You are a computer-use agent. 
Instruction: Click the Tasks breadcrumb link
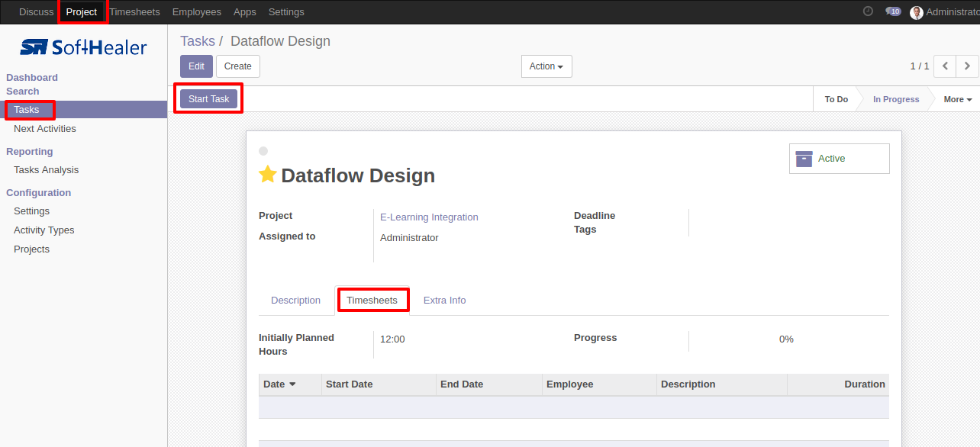198,41
